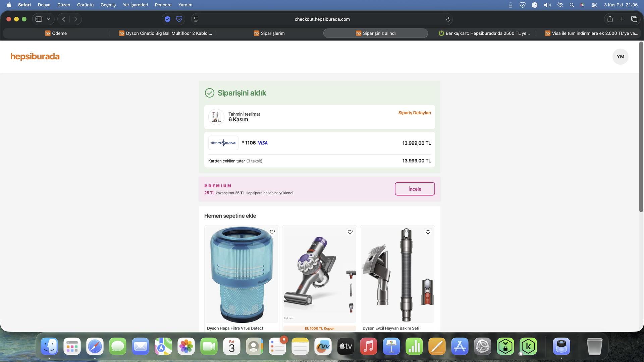Open the YM profile avatar

(x=620, y=57)
